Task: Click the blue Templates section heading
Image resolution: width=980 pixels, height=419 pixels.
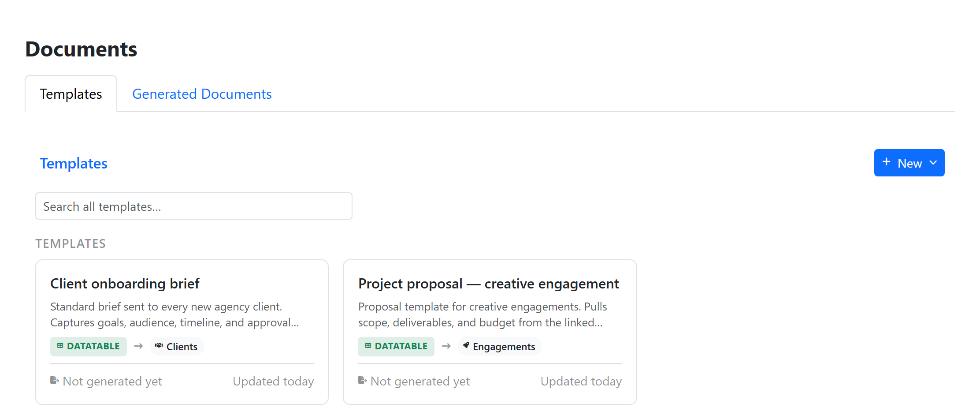Action: [x=74, y=163]
